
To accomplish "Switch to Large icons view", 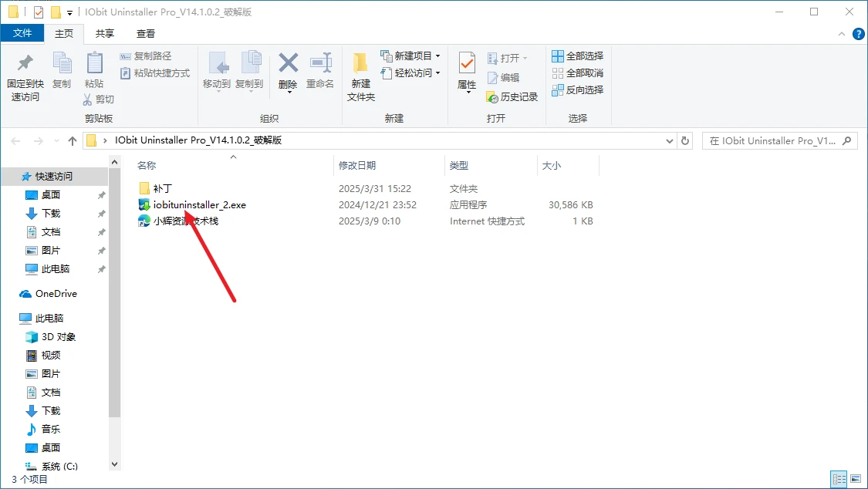I will point(856,479).
